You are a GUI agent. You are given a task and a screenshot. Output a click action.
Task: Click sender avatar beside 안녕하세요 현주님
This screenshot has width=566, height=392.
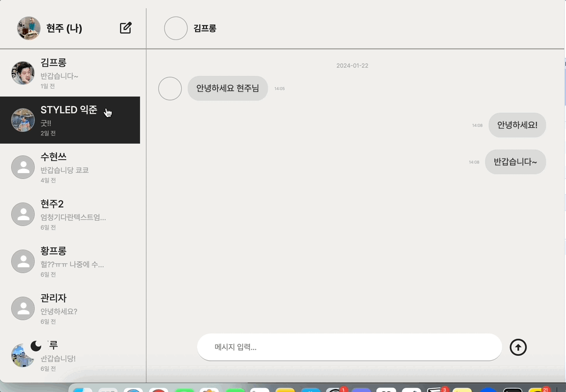coord(170,88)
